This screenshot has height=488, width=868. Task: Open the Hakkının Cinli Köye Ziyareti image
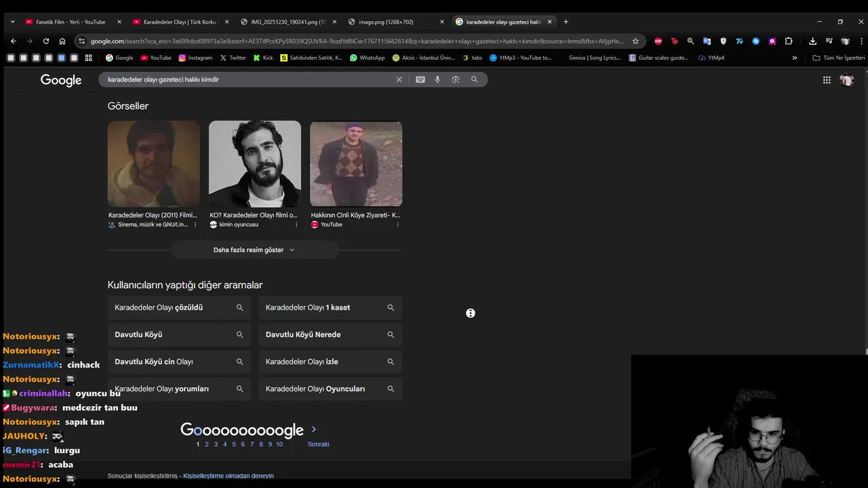(x=356, y=163)
